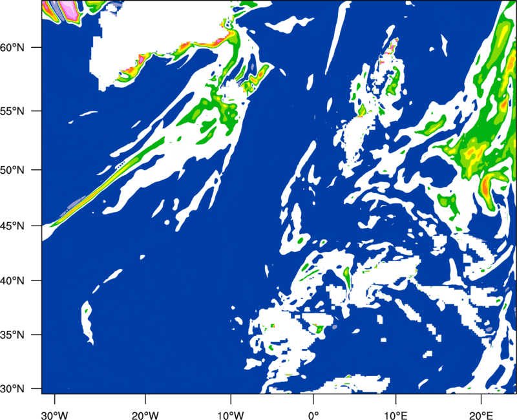Click the 30°N latitude label
This screenshot has height=420, width=517.
(12, 389)
